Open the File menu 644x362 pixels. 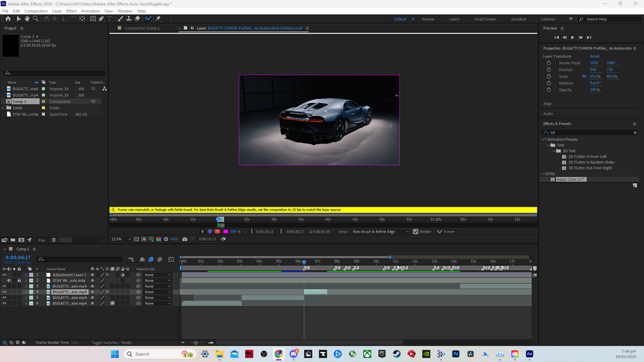point(5,11)
